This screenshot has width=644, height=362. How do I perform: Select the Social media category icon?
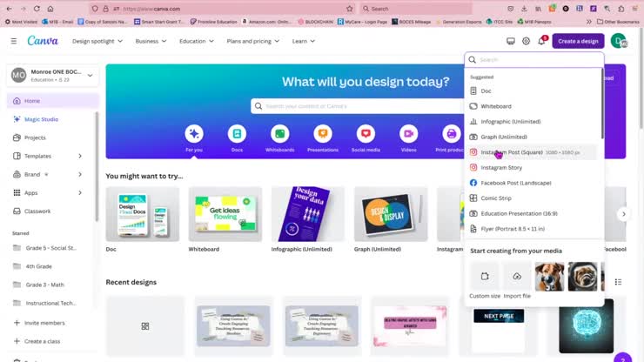pos(366,134)
